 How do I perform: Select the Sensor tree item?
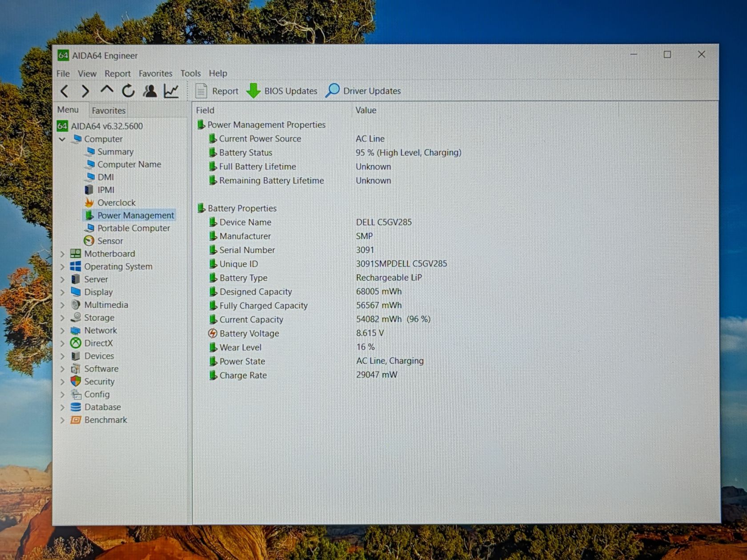(x=104, y=241)
